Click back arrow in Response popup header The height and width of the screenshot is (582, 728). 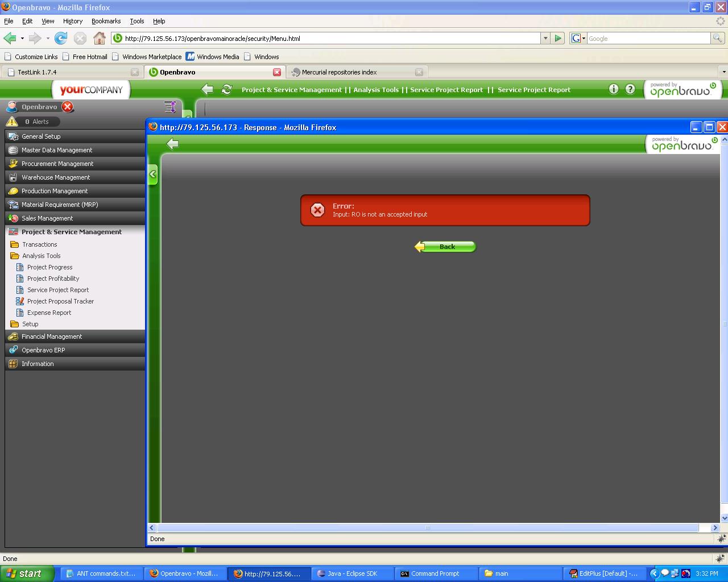173,144
